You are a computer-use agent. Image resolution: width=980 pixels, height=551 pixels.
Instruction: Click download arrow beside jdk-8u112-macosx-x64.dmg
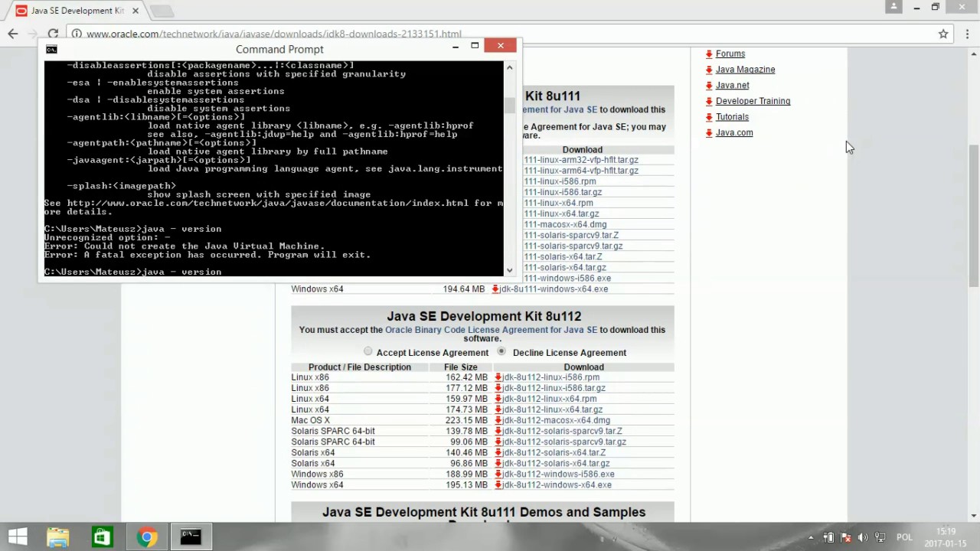498,420
